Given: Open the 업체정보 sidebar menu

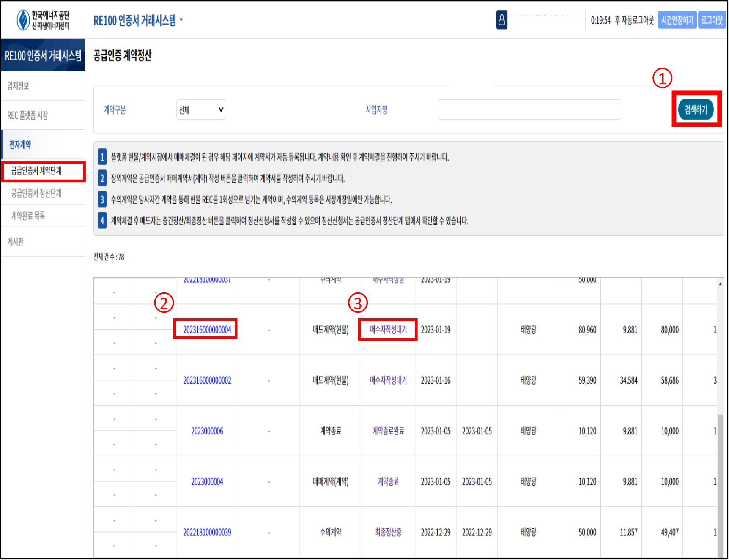Looking at the screenshot, I should [x=19, y=86].
